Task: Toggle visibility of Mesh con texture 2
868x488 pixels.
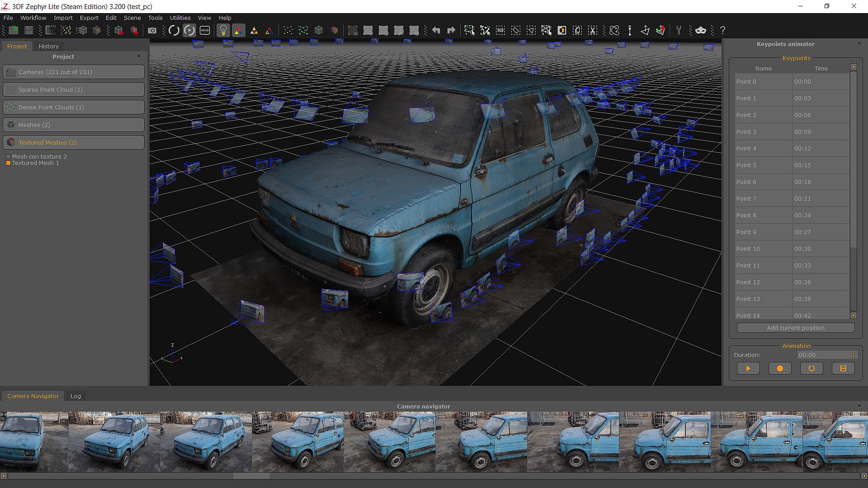Action: tap(8, 157)
